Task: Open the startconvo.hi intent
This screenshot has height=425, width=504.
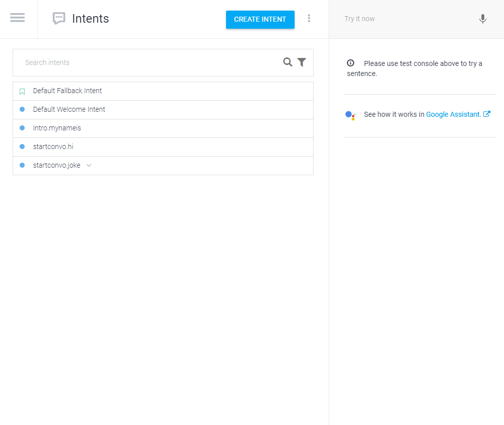Action: [53, 147]
